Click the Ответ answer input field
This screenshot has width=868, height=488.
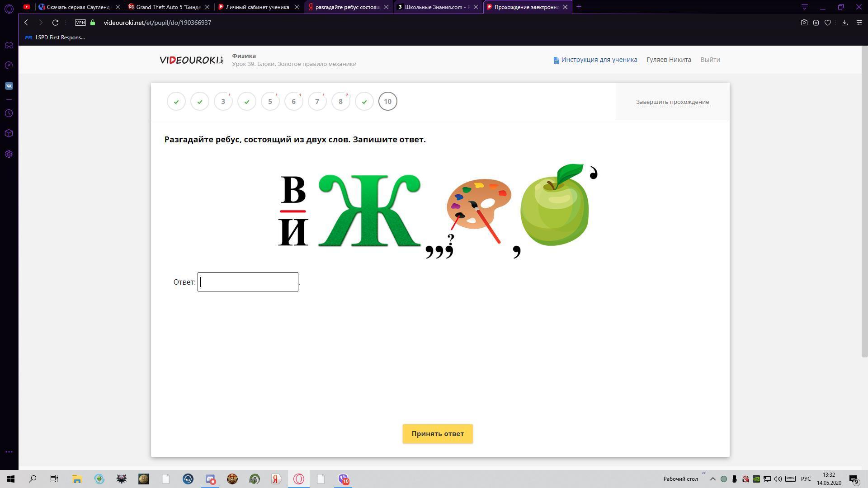pos(248,282)
